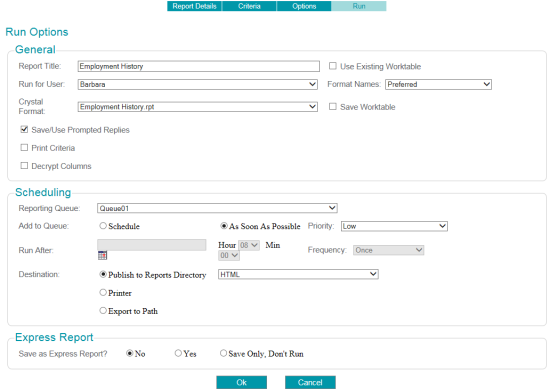
Task: Edit the Report Title field
Action: 199,66
